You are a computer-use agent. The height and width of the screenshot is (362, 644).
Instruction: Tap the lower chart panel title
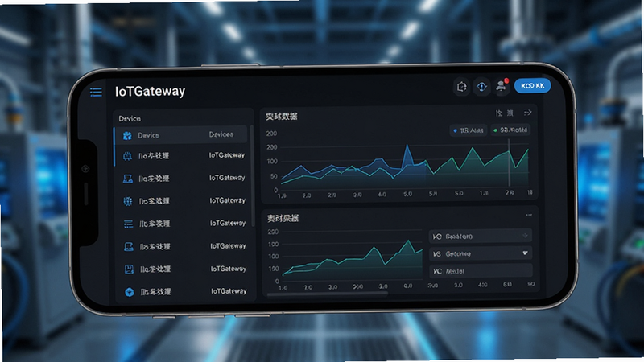point(283,218)
